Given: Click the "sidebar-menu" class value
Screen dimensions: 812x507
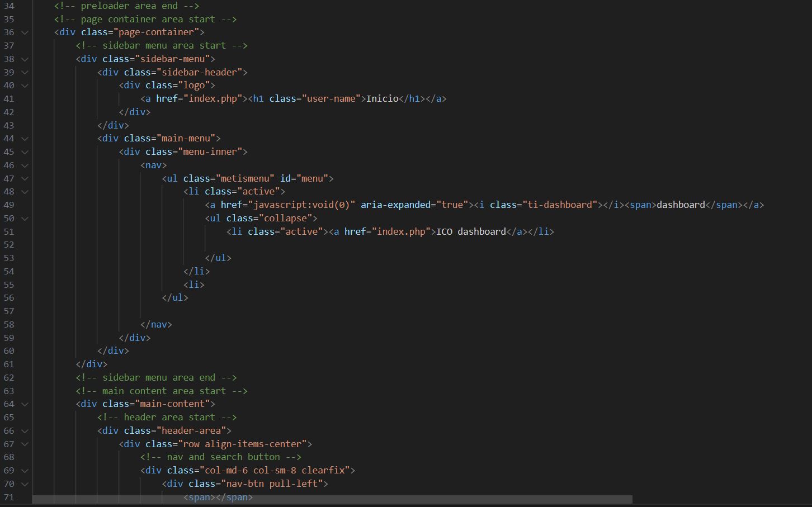Looking at the screenshot, I should pyautogui.click(x=172, y=59).
